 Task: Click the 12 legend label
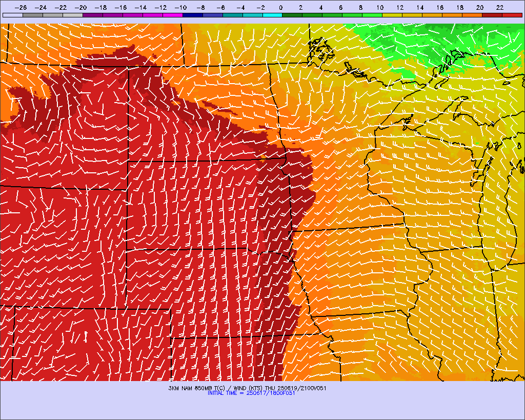point(400,7)
